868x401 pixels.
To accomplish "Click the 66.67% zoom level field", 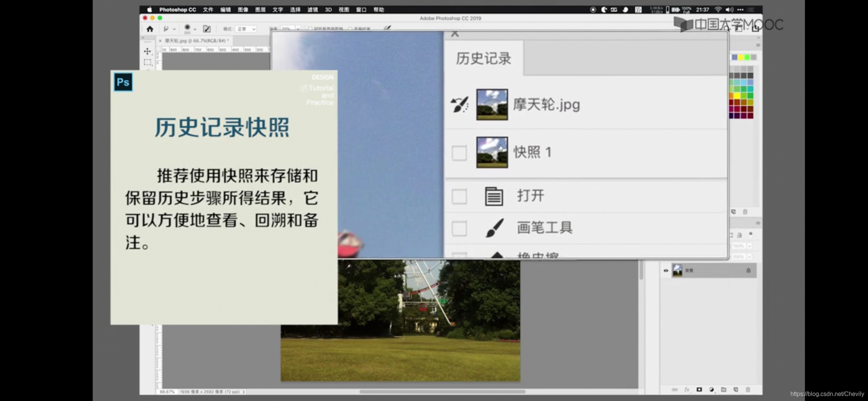I will (x=167, y=392).
